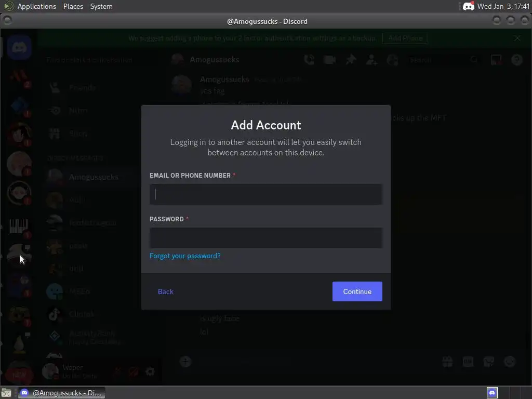Screen dimensions: 532x399
Task: Open the Forgot your password link
Action: [185, 256]
